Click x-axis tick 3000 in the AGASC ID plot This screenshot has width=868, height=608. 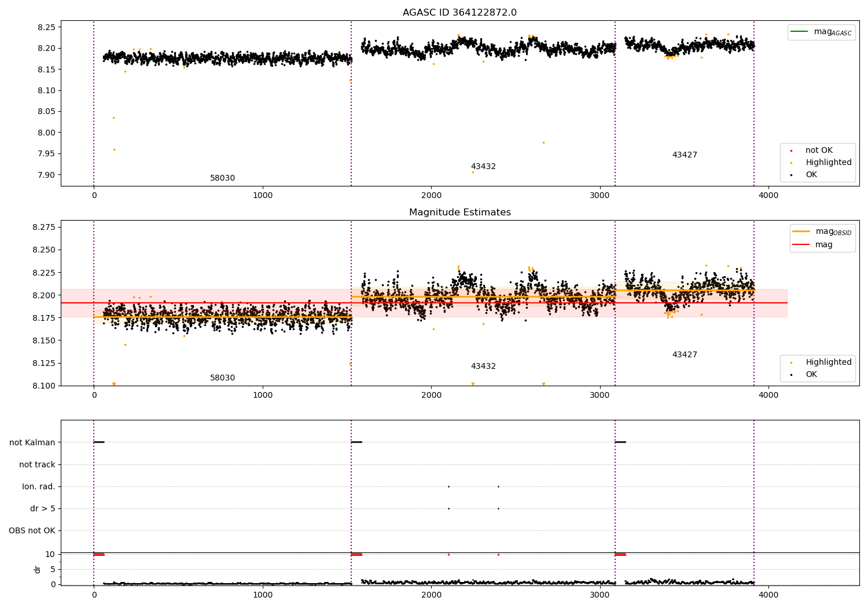tap(600, 196)
